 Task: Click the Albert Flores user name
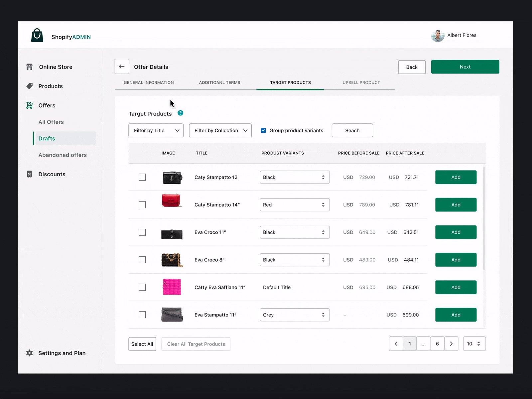(462, 35)
